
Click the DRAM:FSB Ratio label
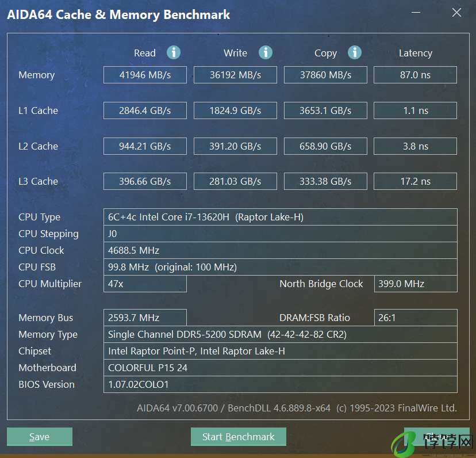[x=315, y=318]
